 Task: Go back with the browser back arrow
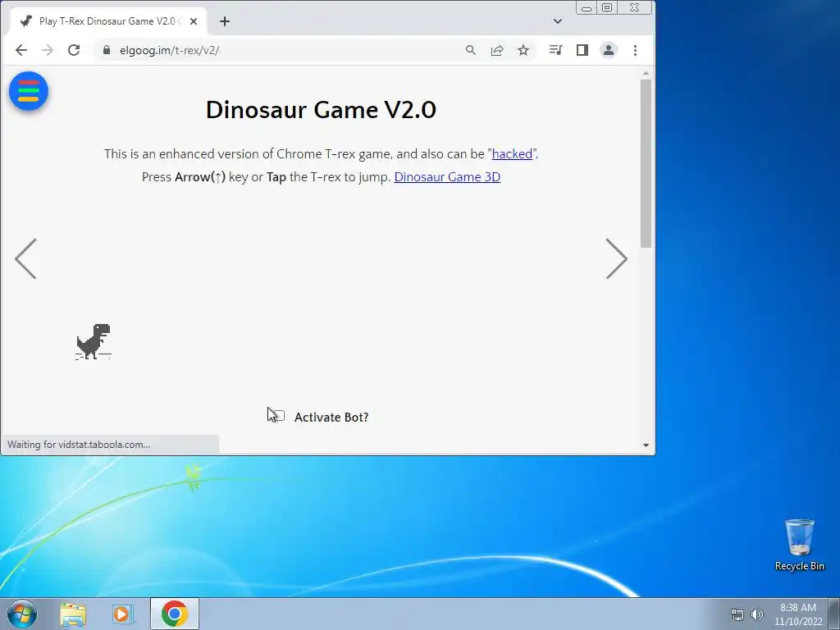[x=21, y=50]
